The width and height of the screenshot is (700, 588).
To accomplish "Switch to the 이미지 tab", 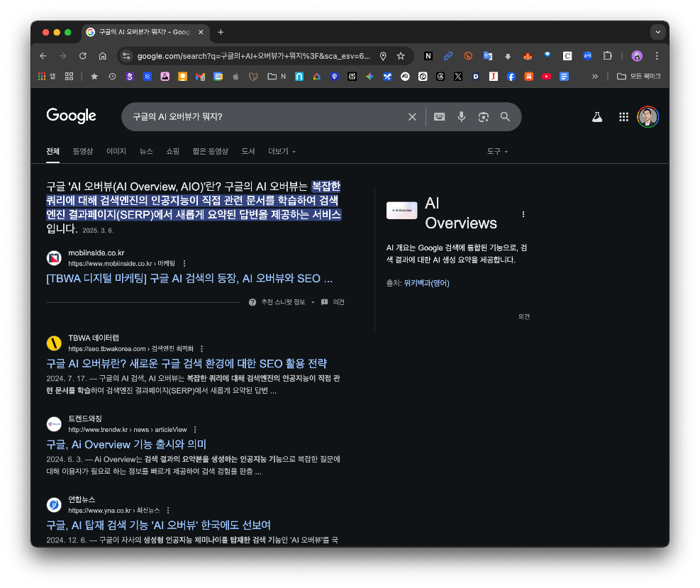I will 116,151.
